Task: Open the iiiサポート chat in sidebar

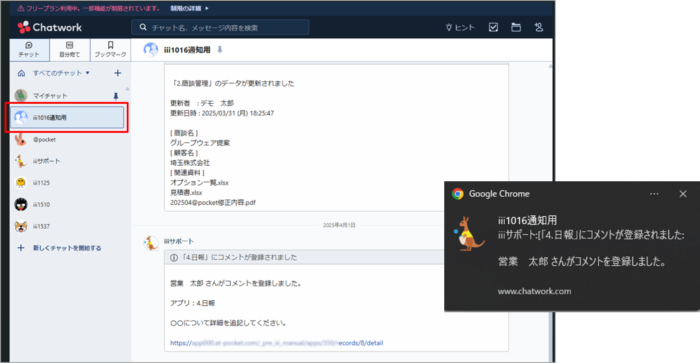Action: [67, 161]
